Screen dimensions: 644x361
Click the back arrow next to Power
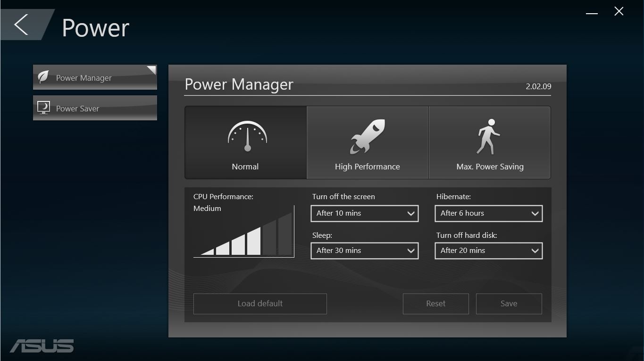(21, 25)
